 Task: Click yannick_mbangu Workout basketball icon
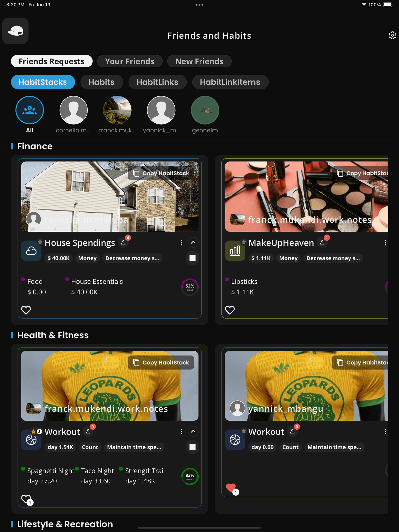coord(235,440)
